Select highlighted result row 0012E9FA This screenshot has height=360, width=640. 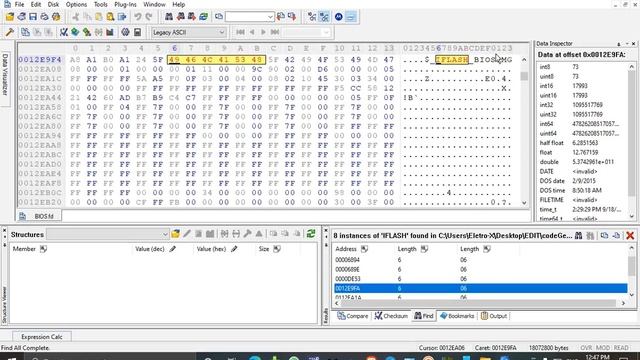[480, 288]
